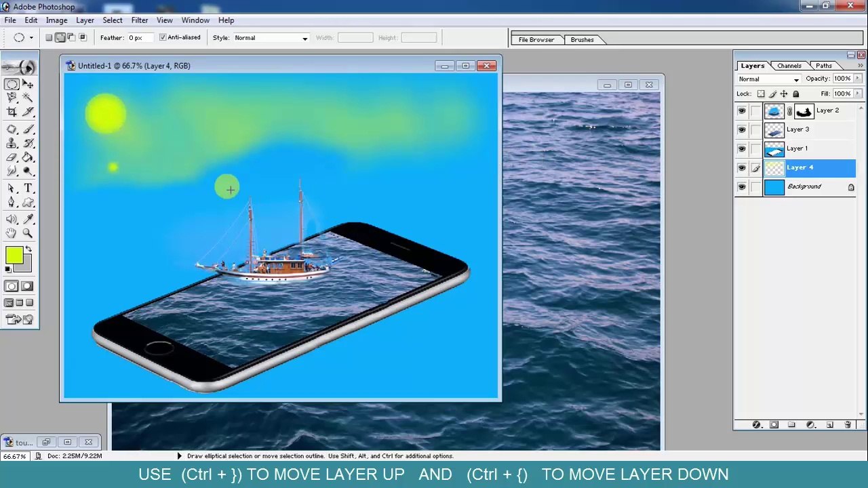Toggle lock position
The image size is (868, 488).
click(x=784, y=94)
